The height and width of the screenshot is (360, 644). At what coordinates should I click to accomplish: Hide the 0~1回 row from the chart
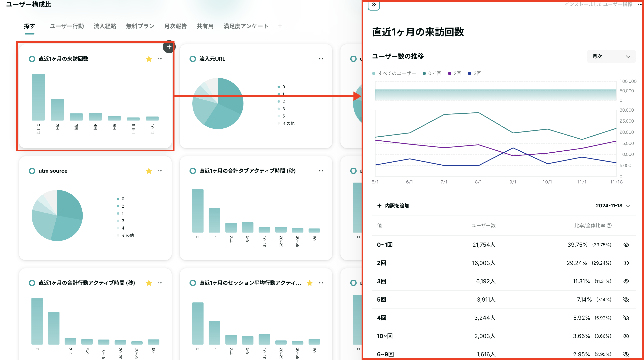point(626,245)
